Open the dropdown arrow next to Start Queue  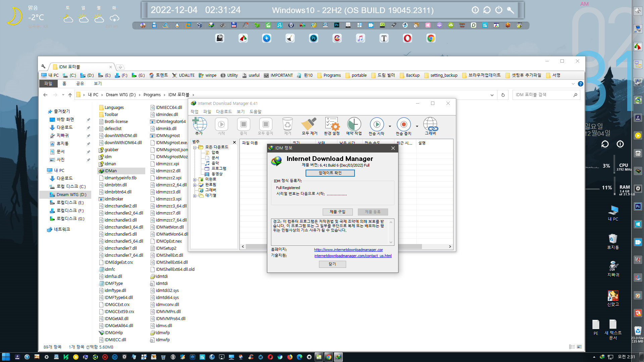point(390,126)
